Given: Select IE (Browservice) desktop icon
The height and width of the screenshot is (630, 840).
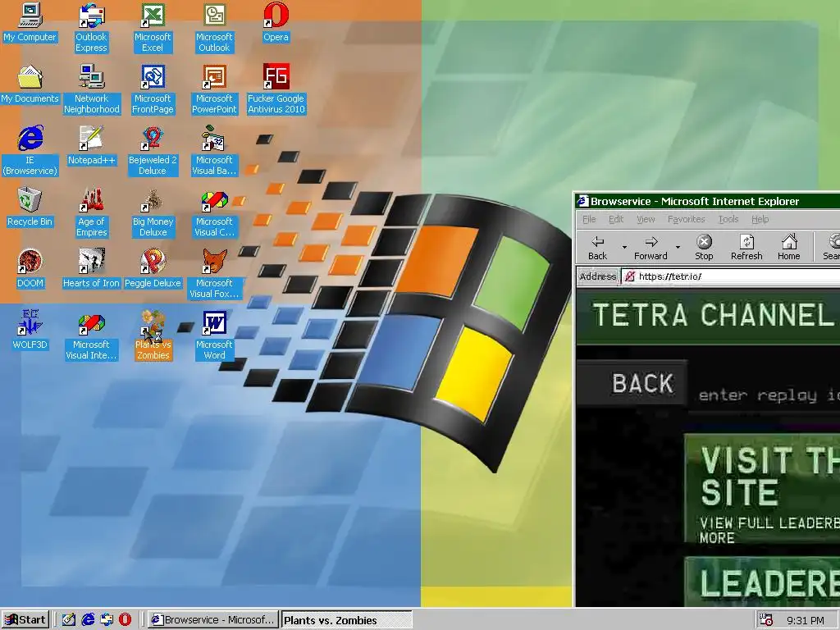Looking at the screenshot, I should tap(30, 150).
